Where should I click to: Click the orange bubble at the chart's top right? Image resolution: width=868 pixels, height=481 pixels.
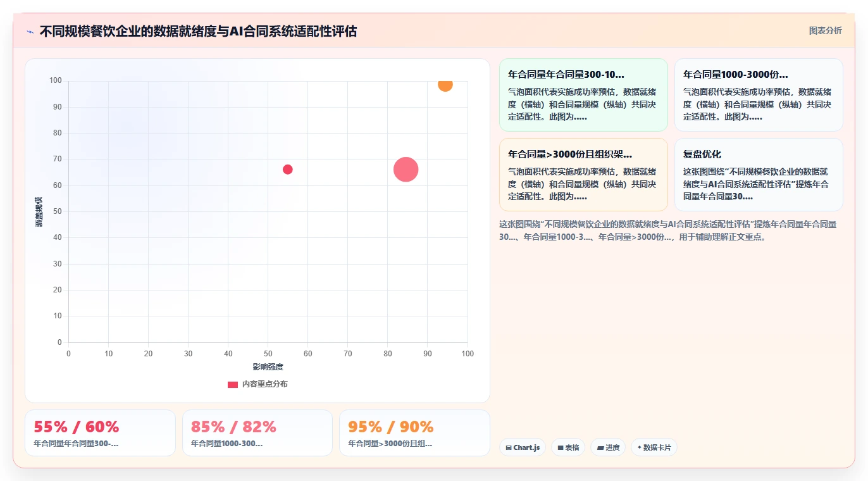pyautogui.click(x=445, y=84)
